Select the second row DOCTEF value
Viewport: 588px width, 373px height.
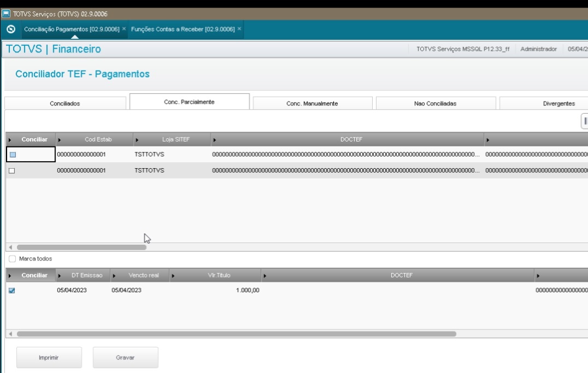[x=347, y=170]
